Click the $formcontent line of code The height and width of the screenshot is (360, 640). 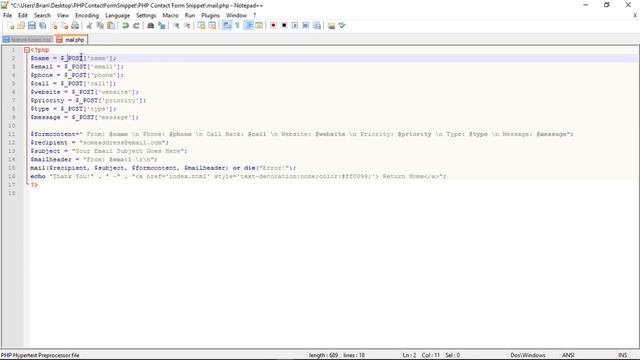point(302,134)
